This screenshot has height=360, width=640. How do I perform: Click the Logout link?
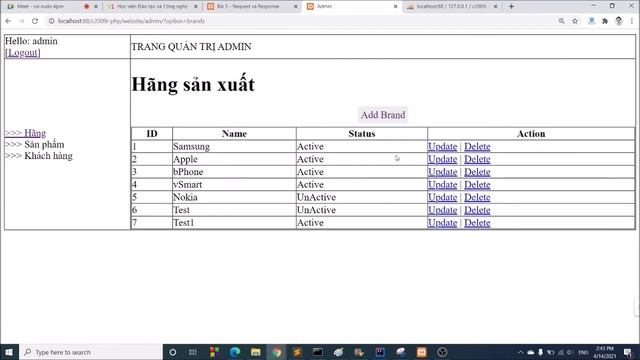(x=22, y=53)
